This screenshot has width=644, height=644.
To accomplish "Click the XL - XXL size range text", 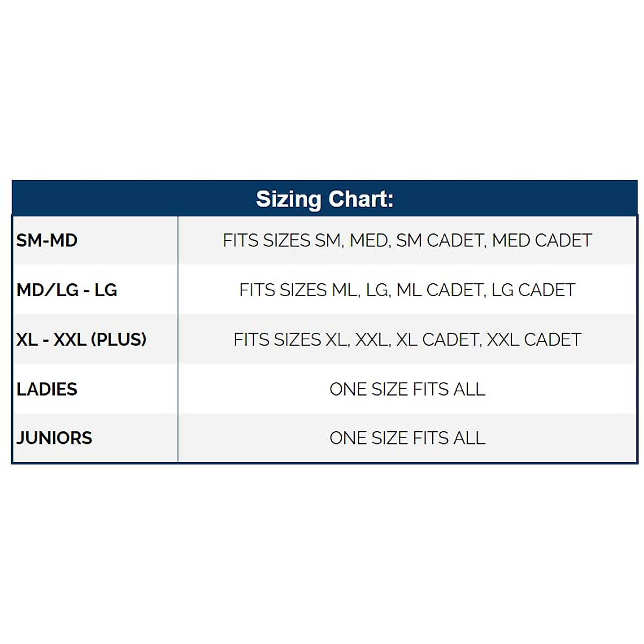I will coord(51,340).
